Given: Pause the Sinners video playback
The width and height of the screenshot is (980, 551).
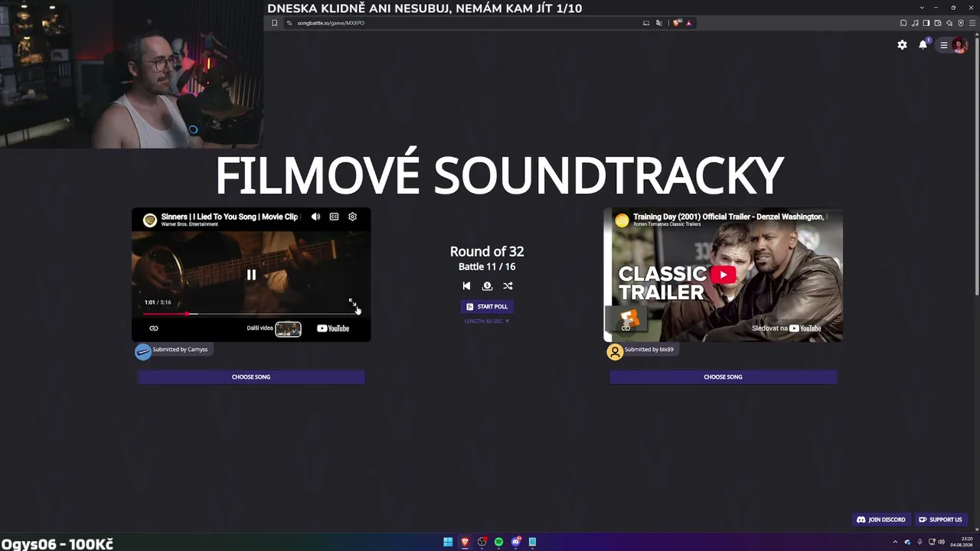Looking at the screenshot, I should click(251, 275).
